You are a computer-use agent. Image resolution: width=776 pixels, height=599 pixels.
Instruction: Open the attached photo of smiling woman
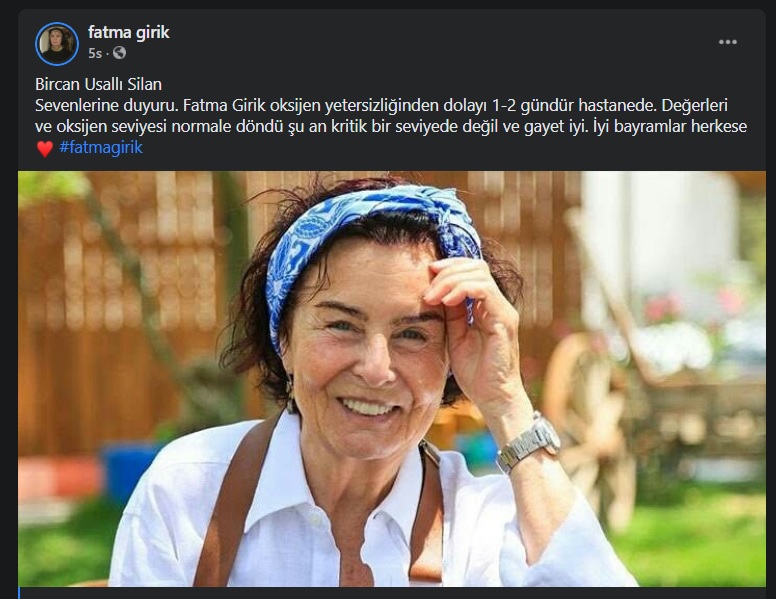392,379
